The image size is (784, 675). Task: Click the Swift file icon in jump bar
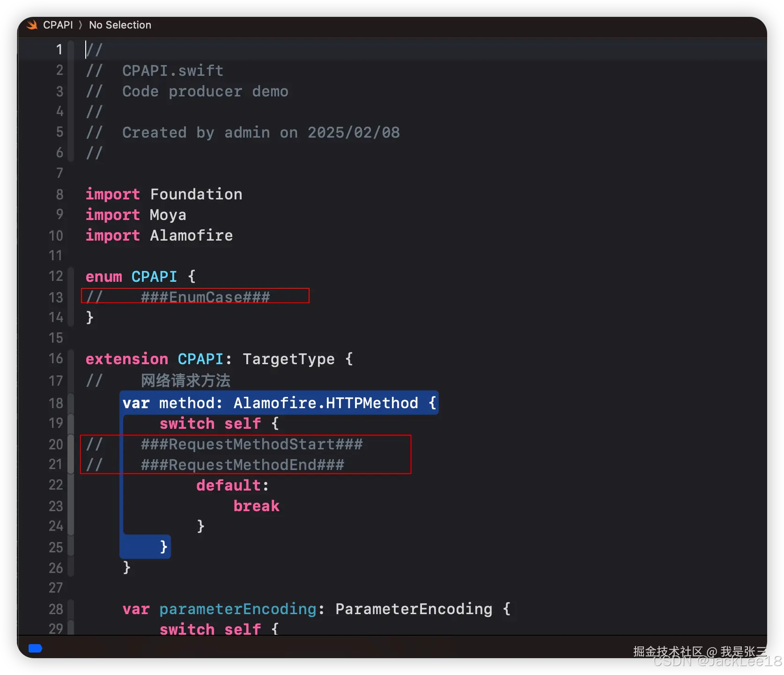tap(32, 25)
